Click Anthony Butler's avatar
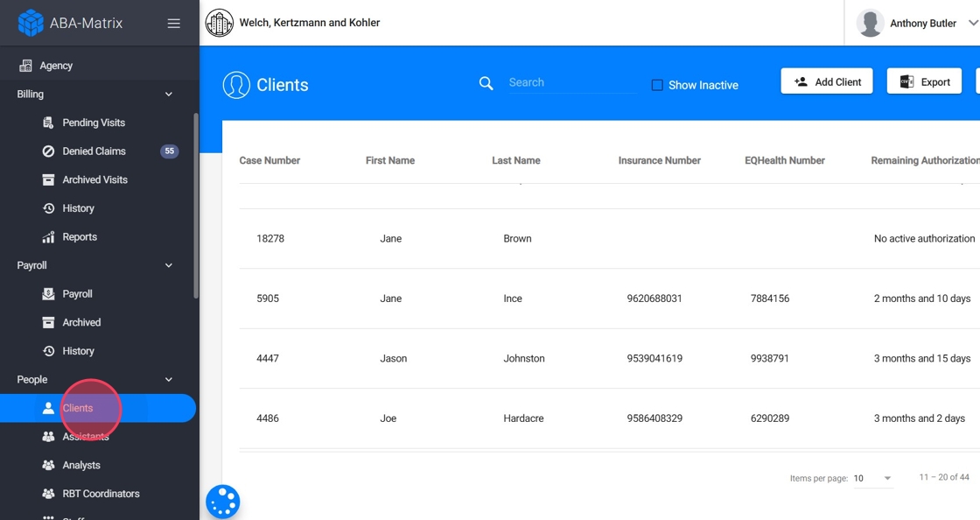 (870, 23)
